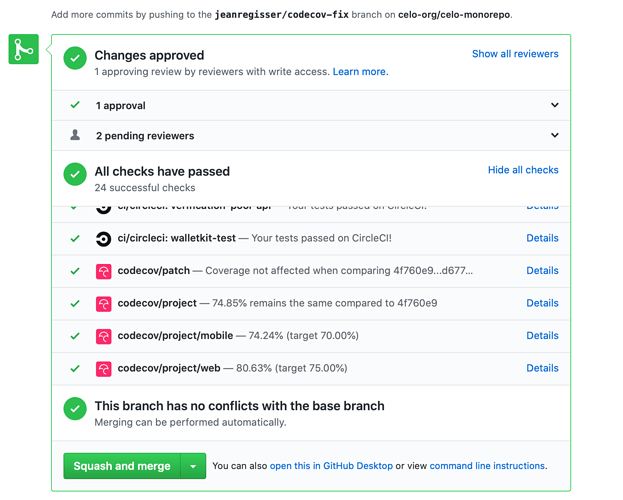This screenshot has height=500, width=623.
Task: Click the no conflicts green checkmark icon
Action: coord(75,409)
